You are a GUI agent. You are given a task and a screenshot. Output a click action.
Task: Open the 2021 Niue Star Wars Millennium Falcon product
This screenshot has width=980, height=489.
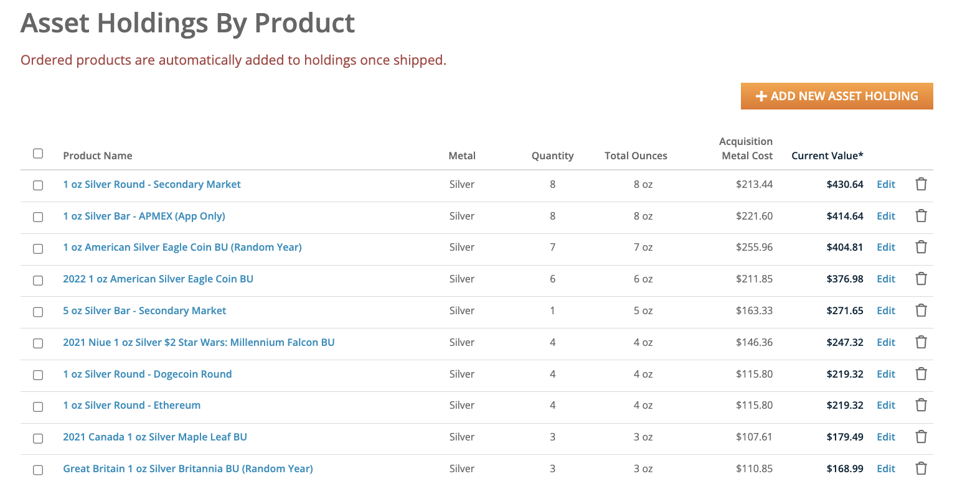[x=199, y=342]
